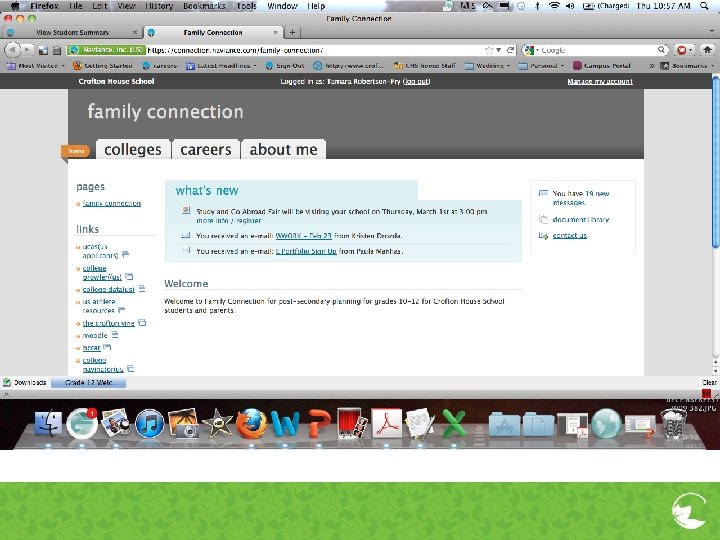
Task: Open Campus Portal bookmark
Action: coord(602,66)
